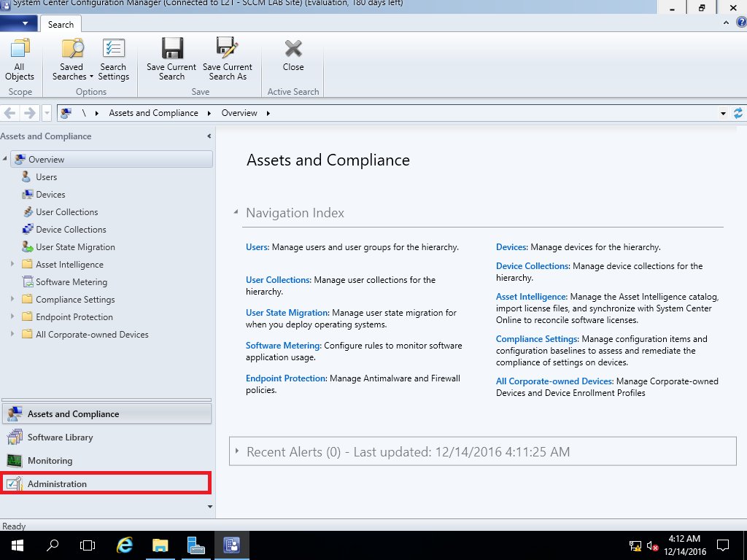This screenshot has width=747, height=560.
Task: Follow the Asset Intelligence link
Action: (x=531, y=297)
